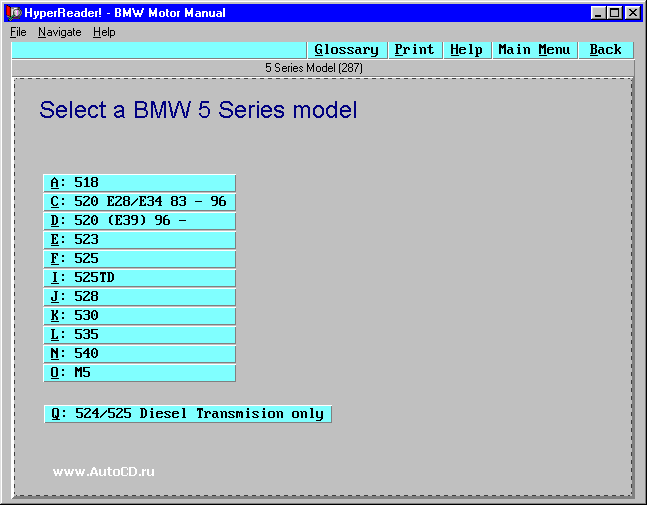Image resolution: width=647 pixels, height=505 pixels.
Task: Open the Navigate menu
Action: [59, 32]
